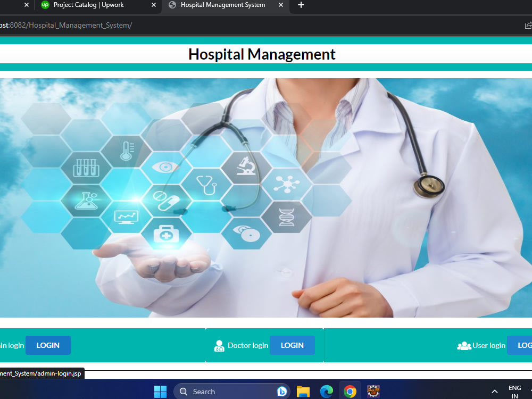Close the Hospital Management System tab
This screenshot has width=532, height=399.
tap(280, 5)
